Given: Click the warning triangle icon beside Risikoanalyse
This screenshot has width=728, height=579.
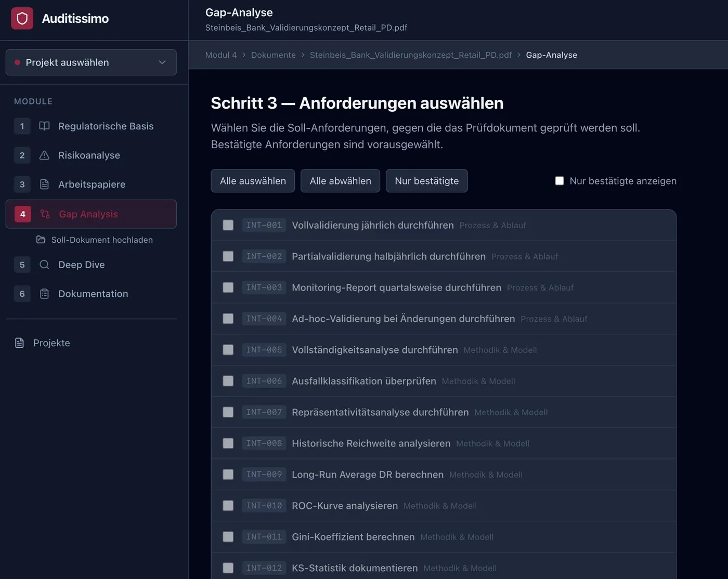Looking at the screenshot, I should pos(44,155).
